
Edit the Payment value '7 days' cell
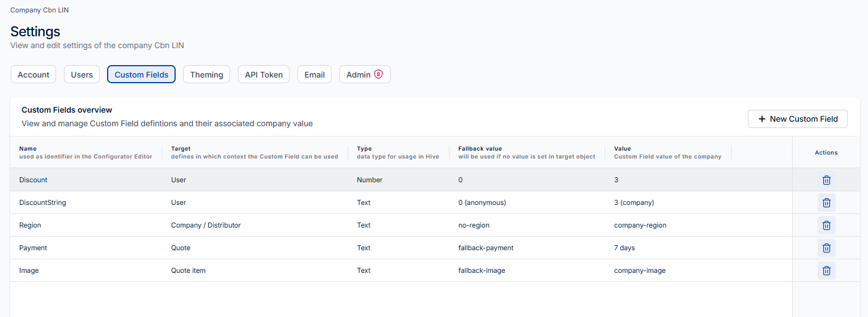point(624,248)
